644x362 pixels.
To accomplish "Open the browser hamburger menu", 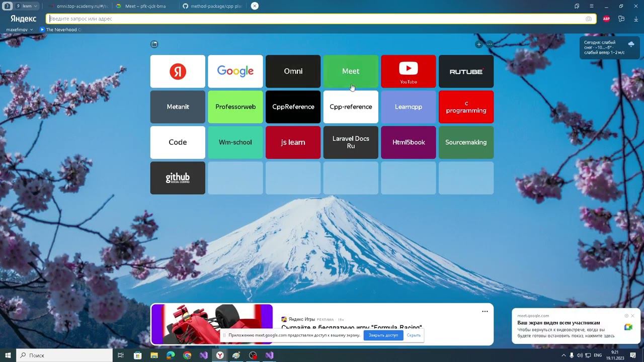I will point(592,6).
